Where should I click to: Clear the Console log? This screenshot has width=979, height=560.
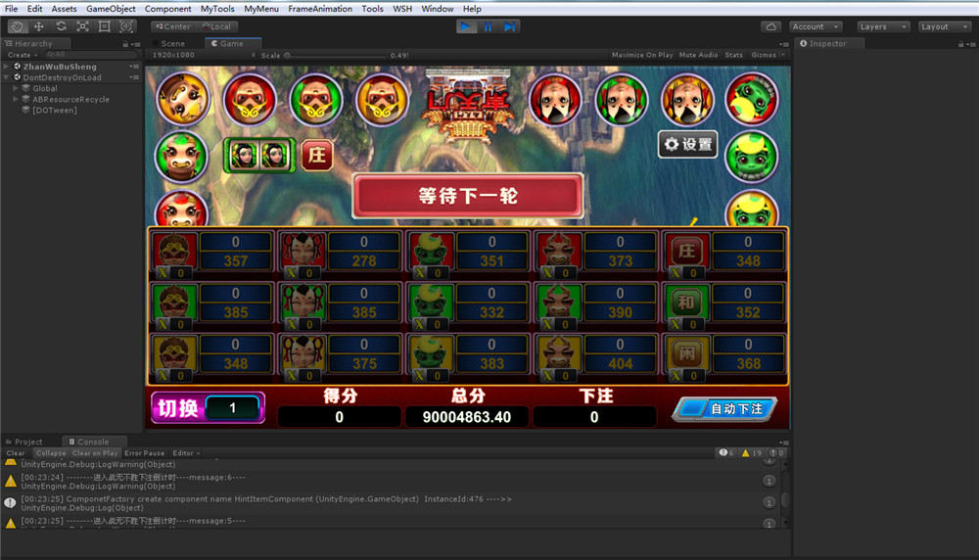16,453
